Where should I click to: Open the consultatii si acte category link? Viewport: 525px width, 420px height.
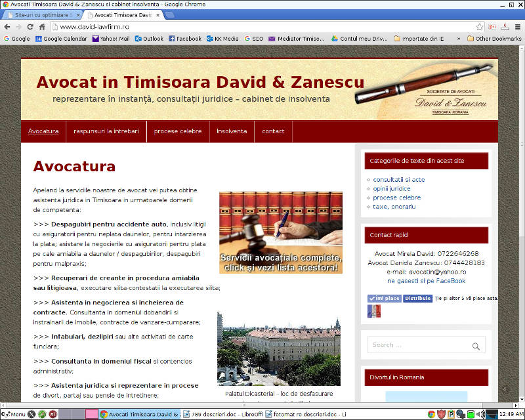(x=399, y=180)
